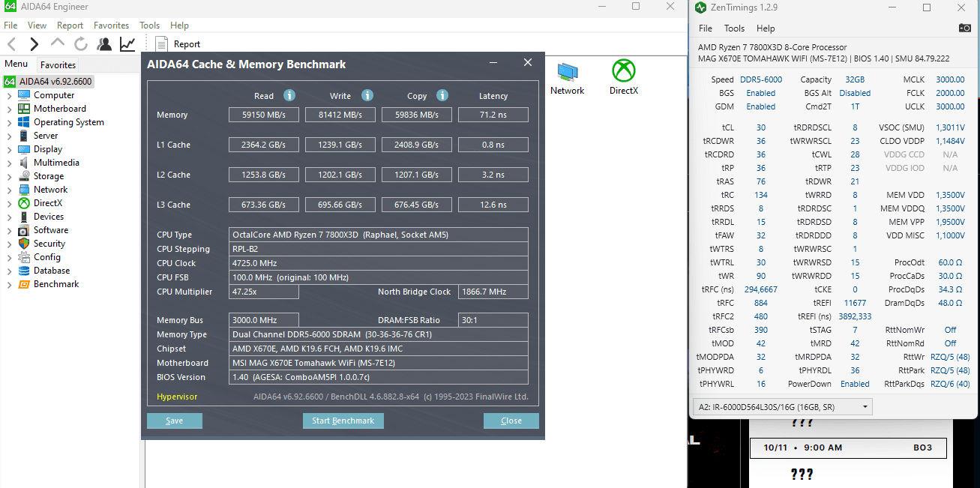Click the Report toolbar document icon
This screenshot has height=488, width=980.
(x=161, y=44)
